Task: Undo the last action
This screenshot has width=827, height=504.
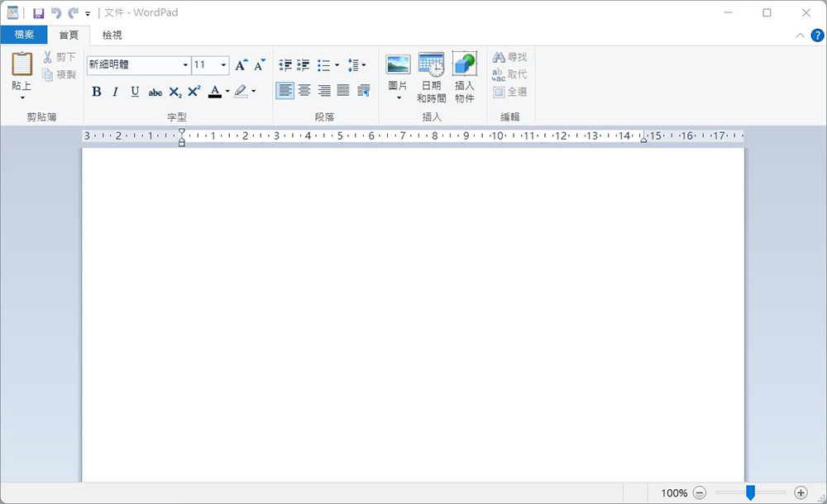Action: (56, 13)
